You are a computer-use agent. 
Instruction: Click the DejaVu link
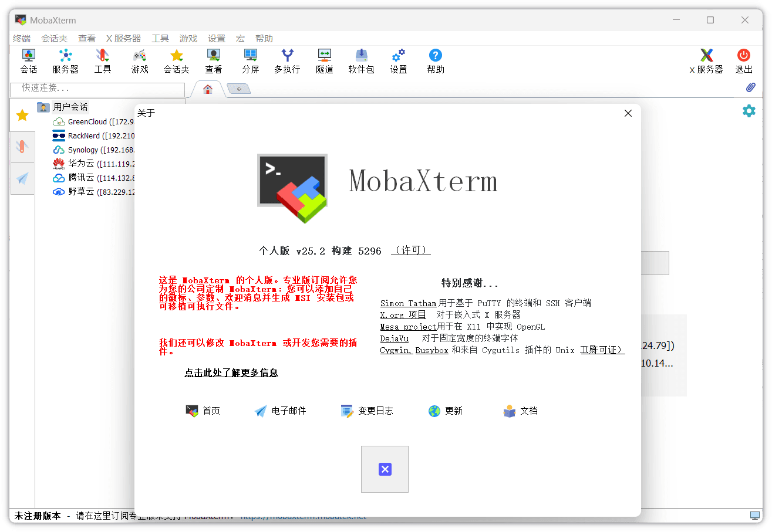point(395,338)
